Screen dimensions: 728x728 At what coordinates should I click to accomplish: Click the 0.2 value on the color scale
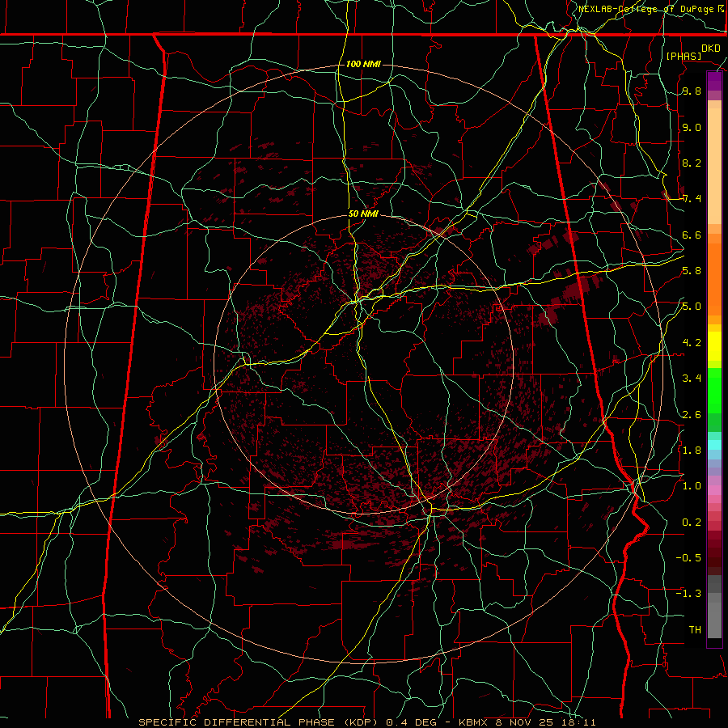pyautogui.click(x=692, y=523)
